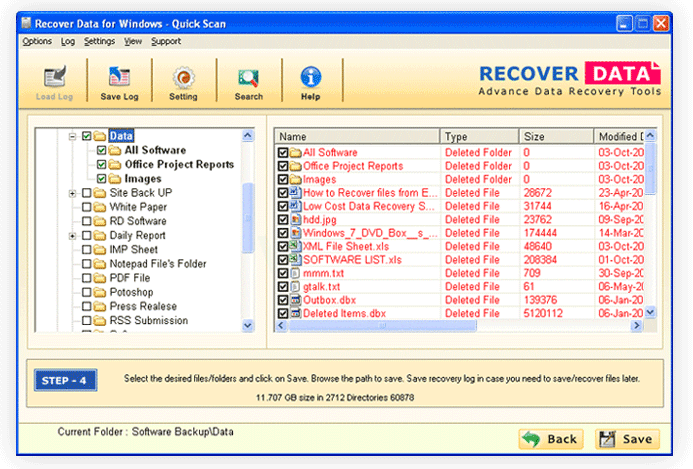693x469 pixels.
Task: Collapse the Data tree node
Action: (72, 136)
